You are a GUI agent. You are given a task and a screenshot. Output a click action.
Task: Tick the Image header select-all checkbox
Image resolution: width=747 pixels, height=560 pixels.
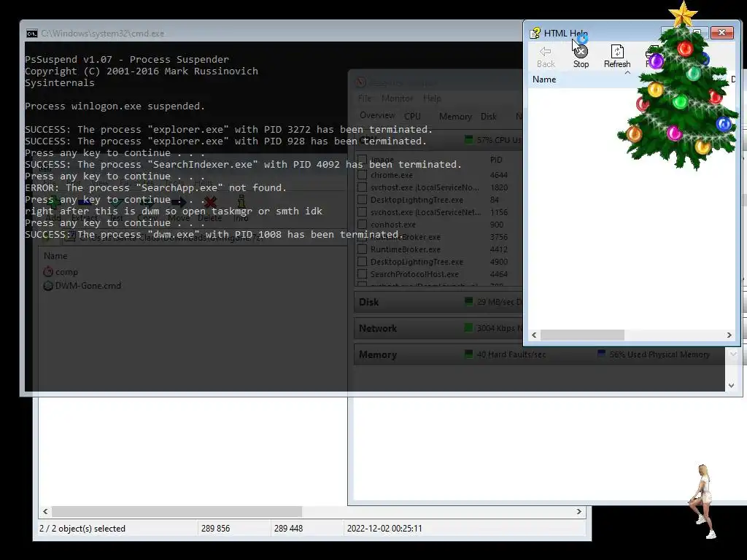point(362,160)
